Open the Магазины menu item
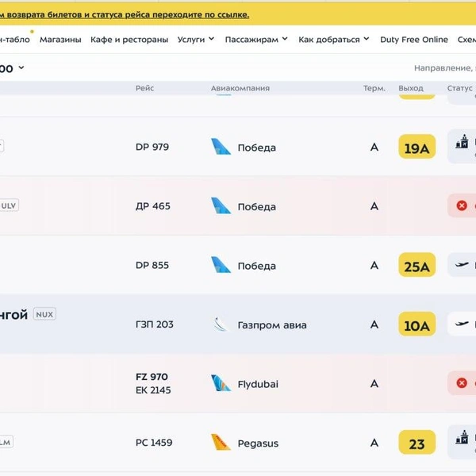 pyautogui.click(x=60, y=40)
